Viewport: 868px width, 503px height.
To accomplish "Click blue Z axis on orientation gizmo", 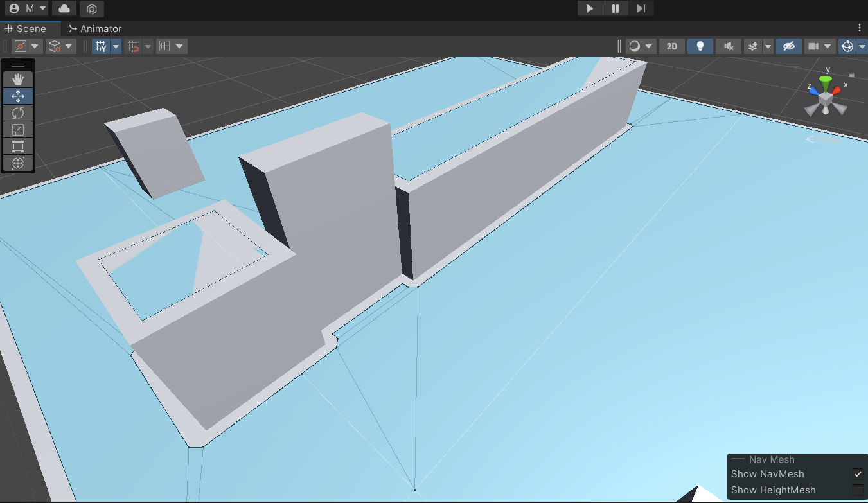I will point(814,91).
